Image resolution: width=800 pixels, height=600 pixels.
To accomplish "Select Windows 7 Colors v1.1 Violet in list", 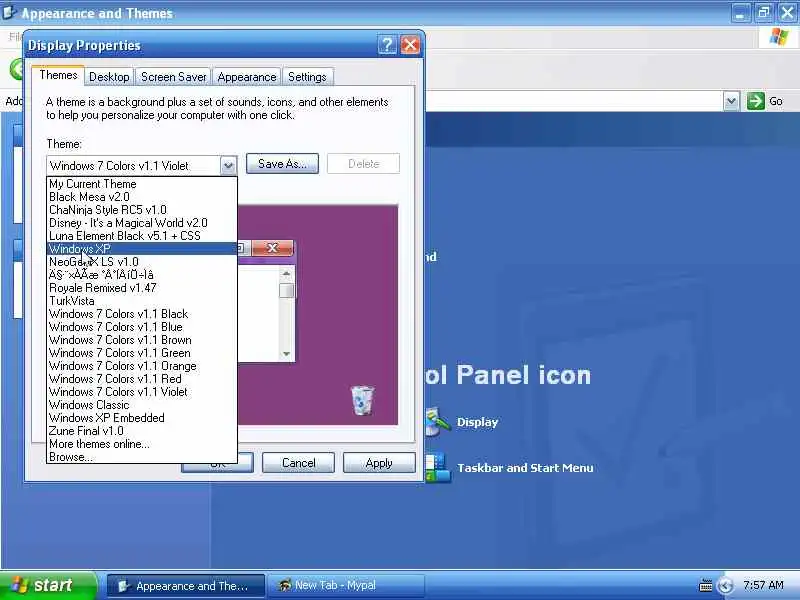I will pyautogui.click(x=142, y=392).
